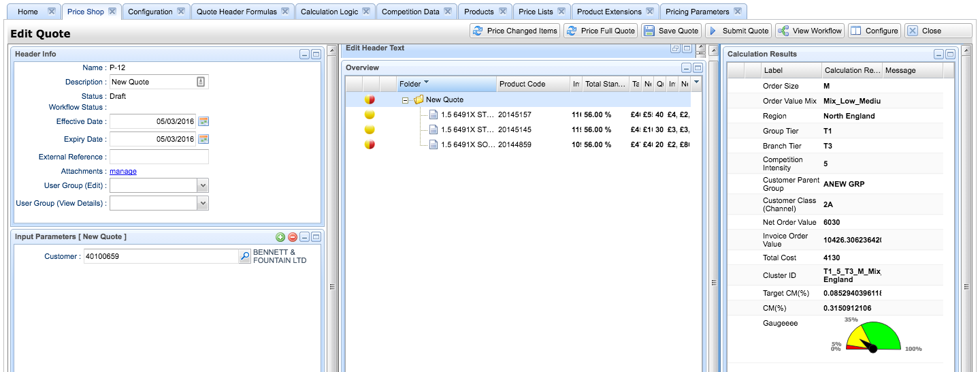The image size is (980, 372).
Task: Click green add icon in Input Parameters
Action: click(x=280, y=237)
